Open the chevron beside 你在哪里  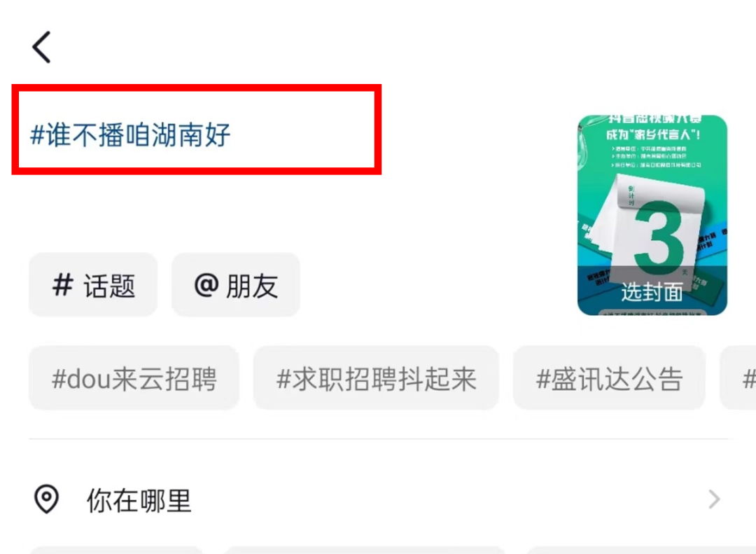[x=715, y=499]
